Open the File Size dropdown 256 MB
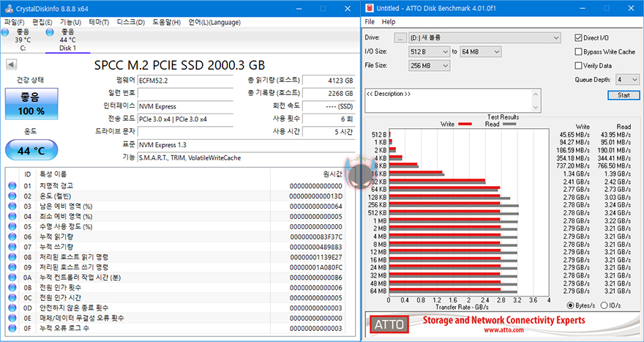The height and width of the screenshot is (342, 644). pos(429,66)
